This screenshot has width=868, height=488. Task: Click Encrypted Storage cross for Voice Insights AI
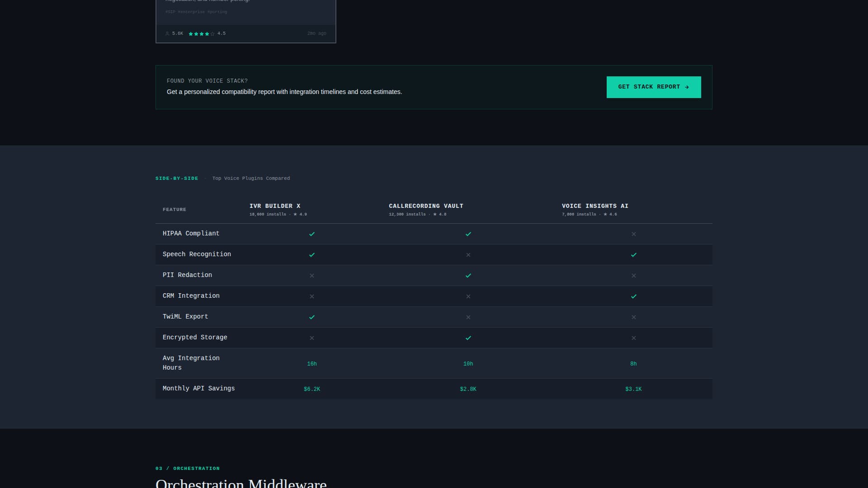[x=634, y=338]
